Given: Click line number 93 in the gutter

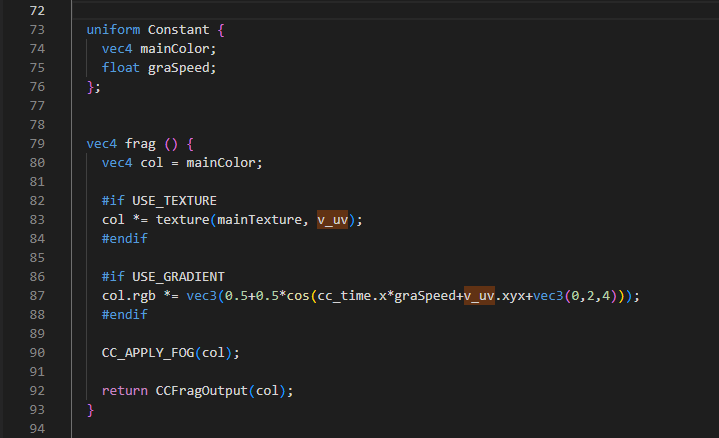Looking at the screenshot, I should pyautogui.click(x=37, y=410).
